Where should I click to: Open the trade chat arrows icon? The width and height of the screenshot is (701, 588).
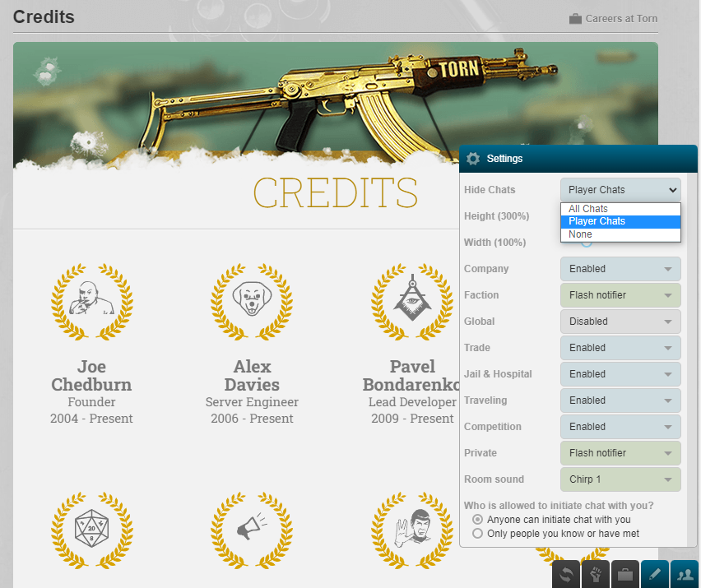[565, 574]
